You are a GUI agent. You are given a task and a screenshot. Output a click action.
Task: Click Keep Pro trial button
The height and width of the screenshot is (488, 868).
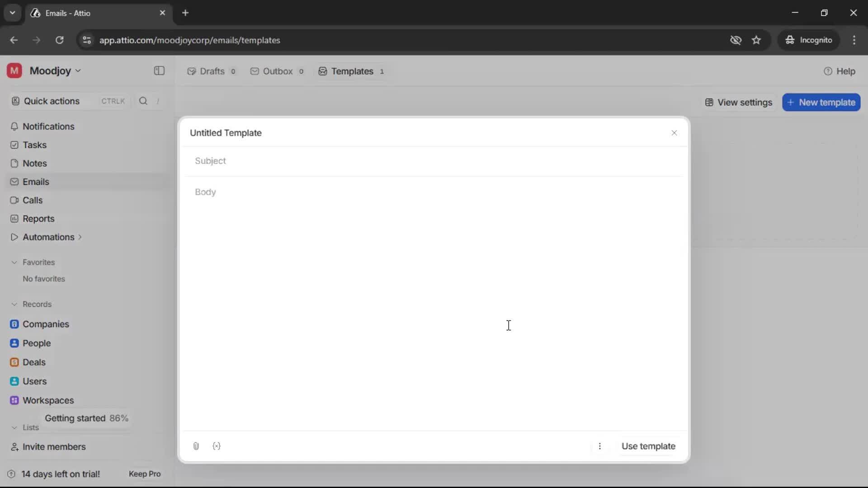click(145, 474)
